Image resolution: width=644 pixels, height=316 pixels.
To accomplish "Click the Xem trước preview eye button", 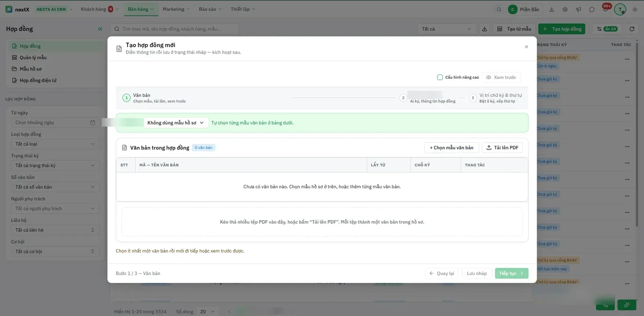I will click(501, 77).
